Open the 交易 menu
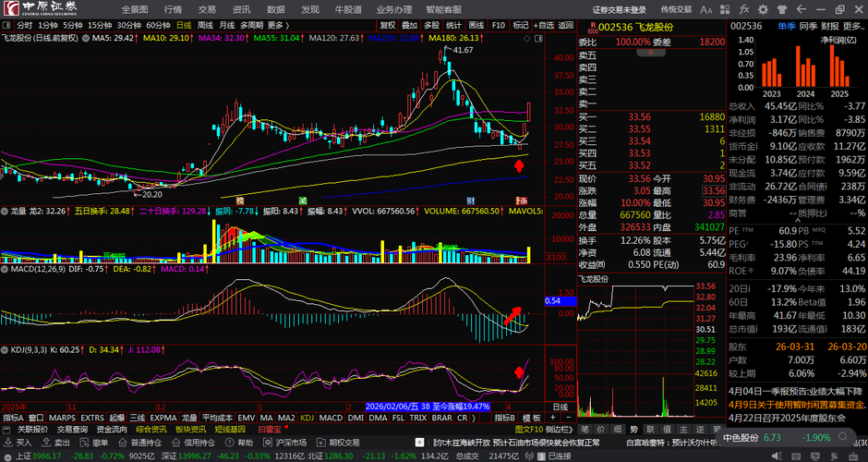The width and height of the screenshot is (868, 462). (x=207, y=9)
